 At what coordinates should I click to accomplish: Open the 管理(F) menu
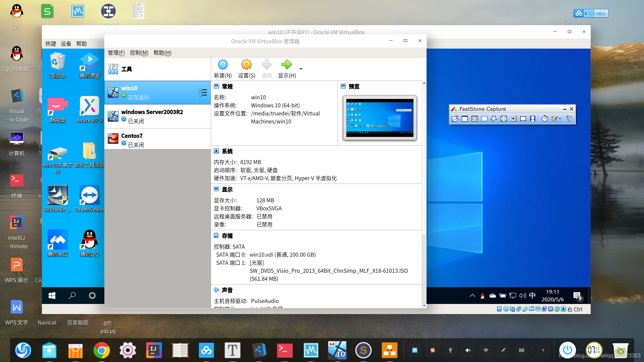(116, 53)
